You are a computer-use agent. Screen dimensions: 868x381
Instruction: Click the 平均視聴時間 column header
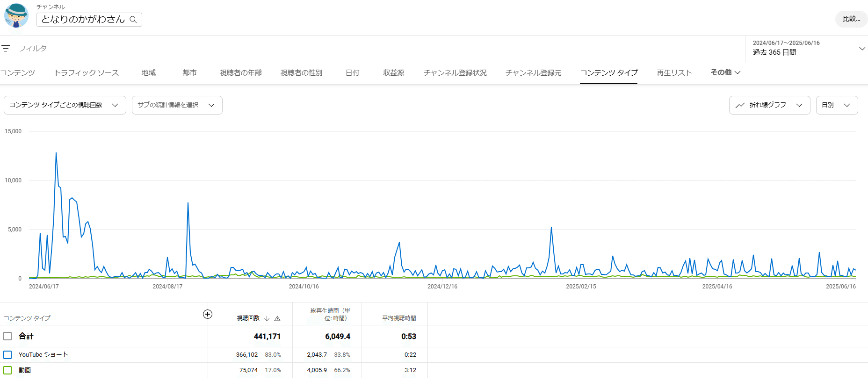click(399, 318)
